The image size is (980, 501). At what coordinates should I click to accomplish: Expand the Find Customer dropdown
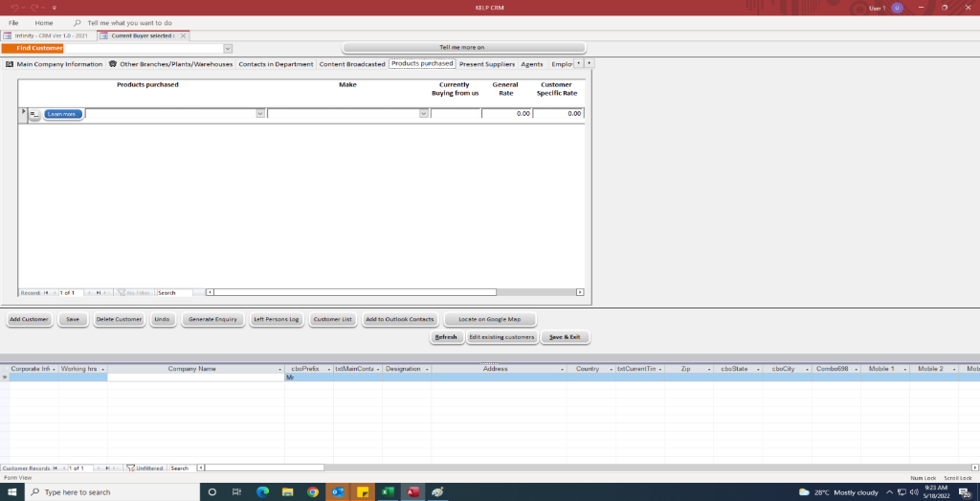[x=228, y=48]
